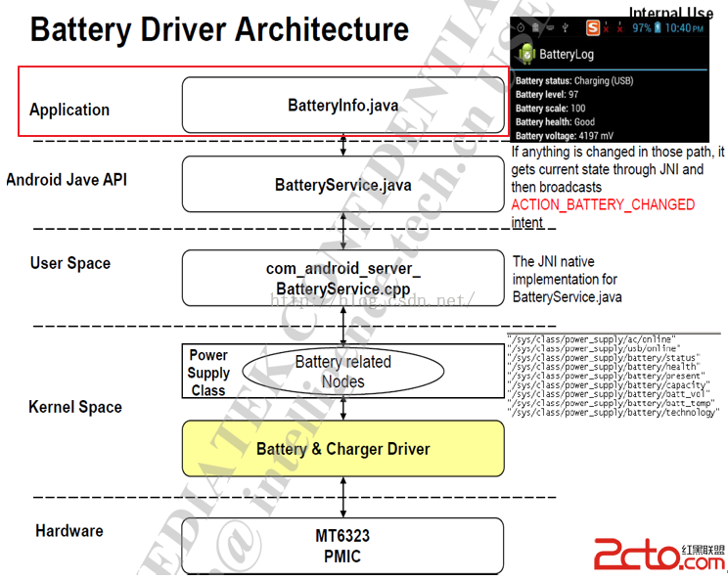Tap the SIM 1 no-signal red X icon
The height and width of the screenshot is (580, 728).
pos(606,27)
